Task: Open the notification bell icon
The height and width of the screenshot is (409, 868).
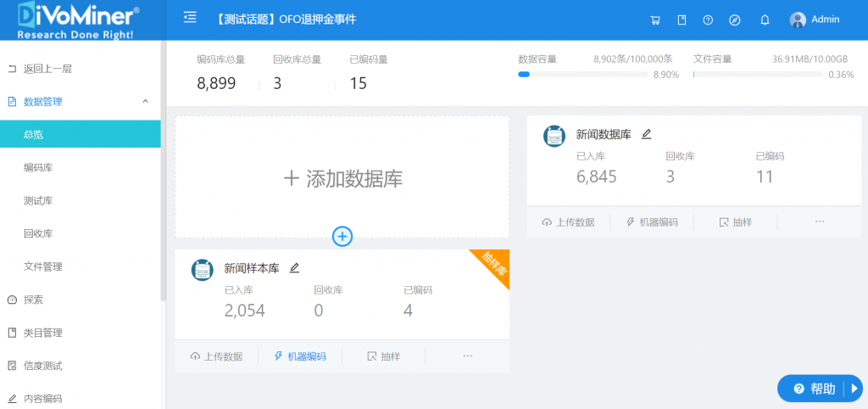Action: (765, 20)
